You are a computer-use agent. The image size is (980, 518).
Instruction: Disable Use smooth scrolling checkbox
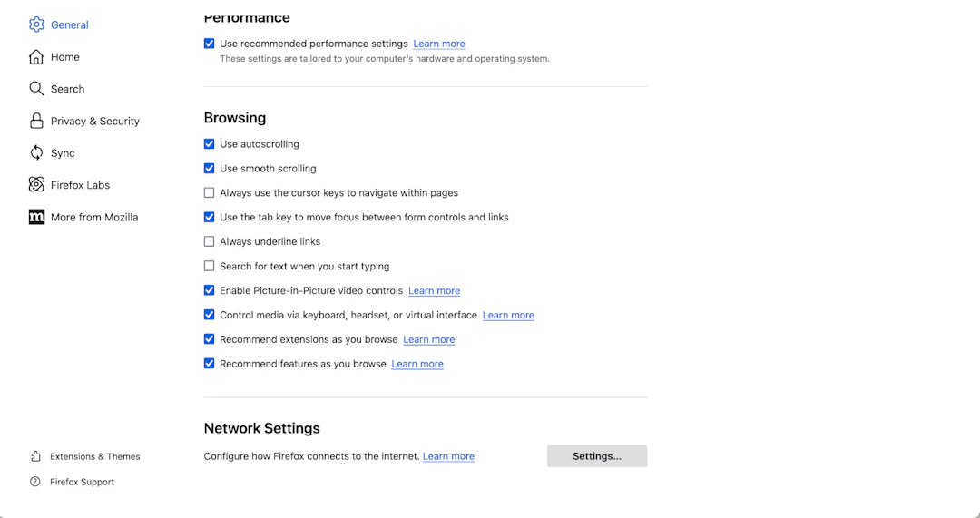(x=209, y=168)
